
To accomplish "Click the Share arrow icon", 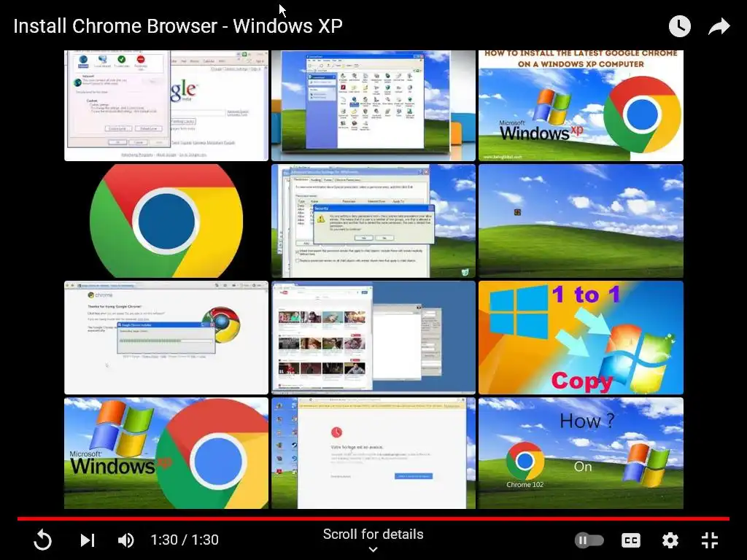I will pos(719,27).
